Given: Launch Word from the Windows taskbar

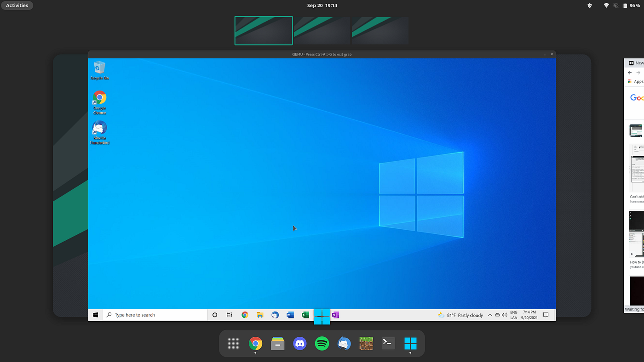Looking at the screenshot, I should click(290, 315).
